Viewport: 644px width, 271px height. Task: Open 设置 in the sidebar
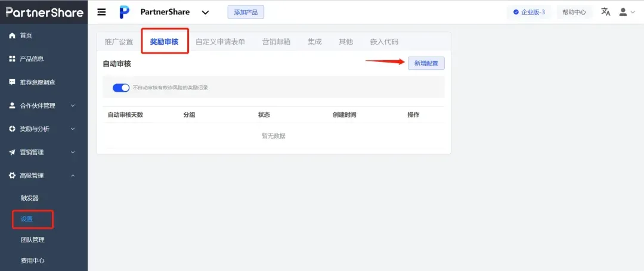click(x=27, y=219)
